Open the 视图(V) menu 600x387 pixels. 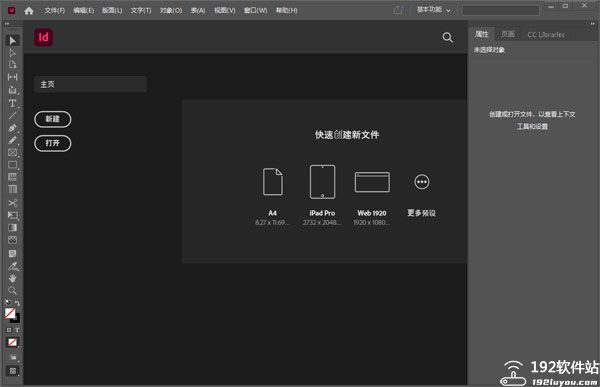pos(225,10)
